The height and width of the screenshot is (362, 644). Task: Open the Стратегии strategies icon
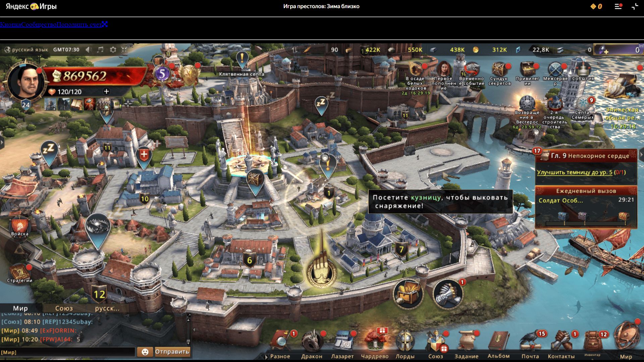(x=19, y=273)
